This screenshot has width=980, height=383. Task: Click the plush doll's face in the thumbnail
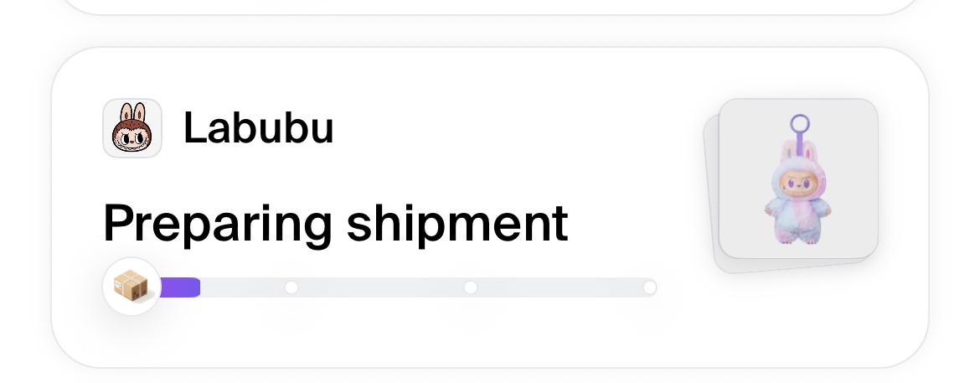pyautogui.click(x=796, y=181)
